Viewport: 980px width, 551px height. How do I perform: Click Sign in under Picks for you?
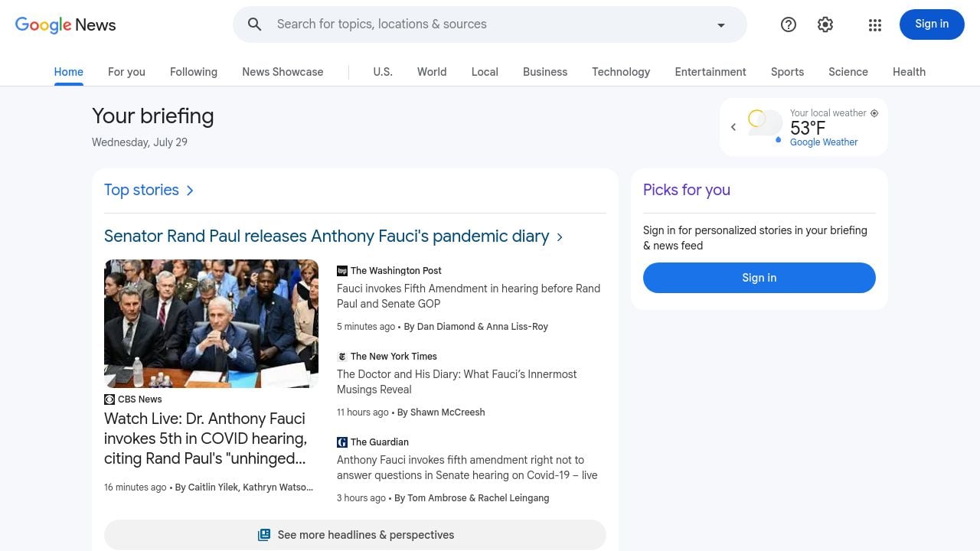pos(759,278)
